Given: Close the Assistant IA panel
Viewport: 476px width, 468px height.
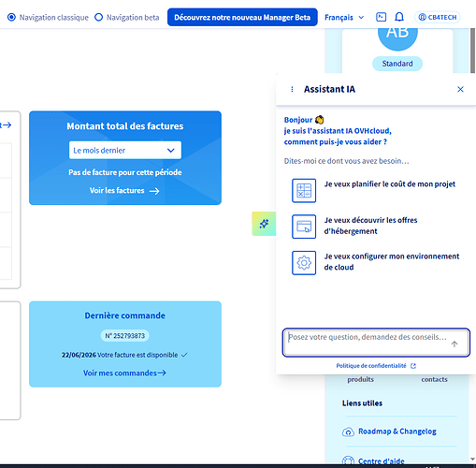Looking at the screenshot, I should (x=460, y=90).
